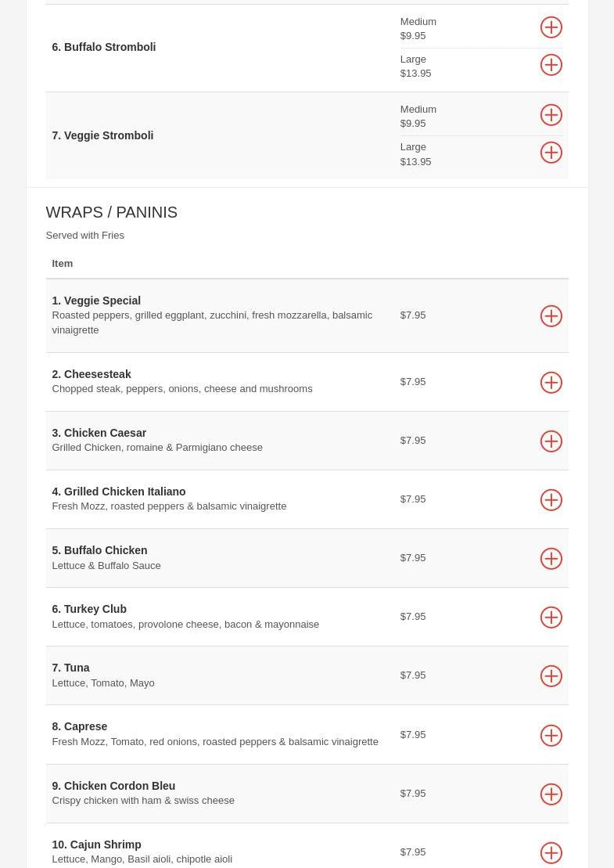Add Turkey Club wrap to order

point(551,618)
